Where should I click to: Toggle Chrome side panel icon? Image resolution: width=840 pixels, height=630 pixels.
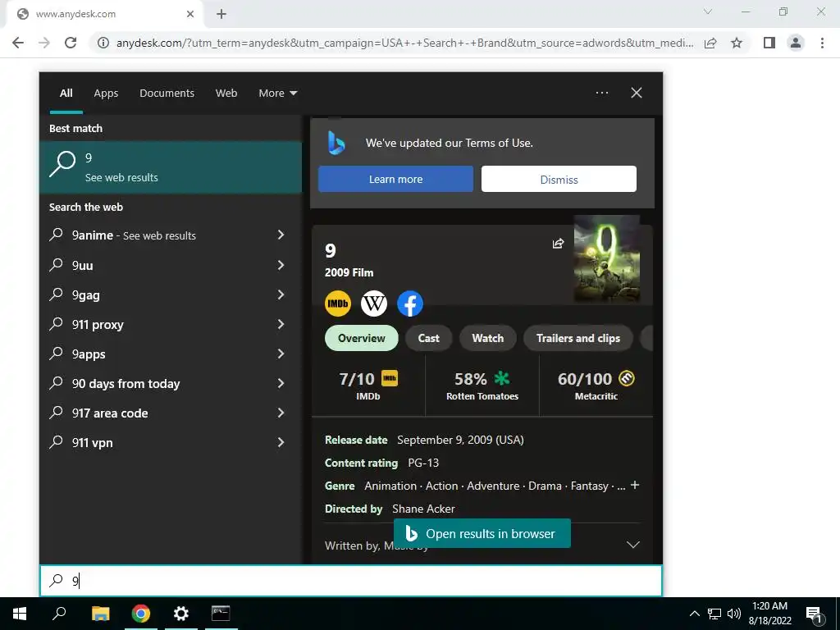(x=769, y=43)
